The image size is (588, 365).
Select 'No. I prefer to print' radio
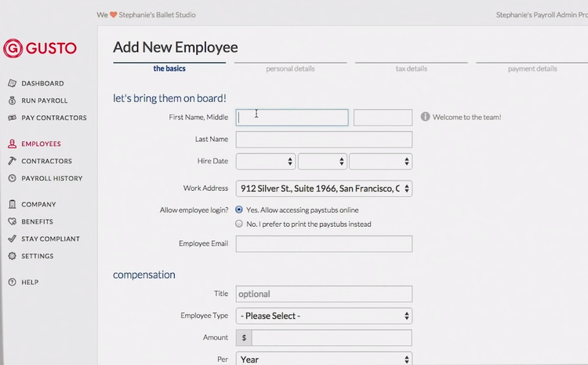[x=239, y=224]
